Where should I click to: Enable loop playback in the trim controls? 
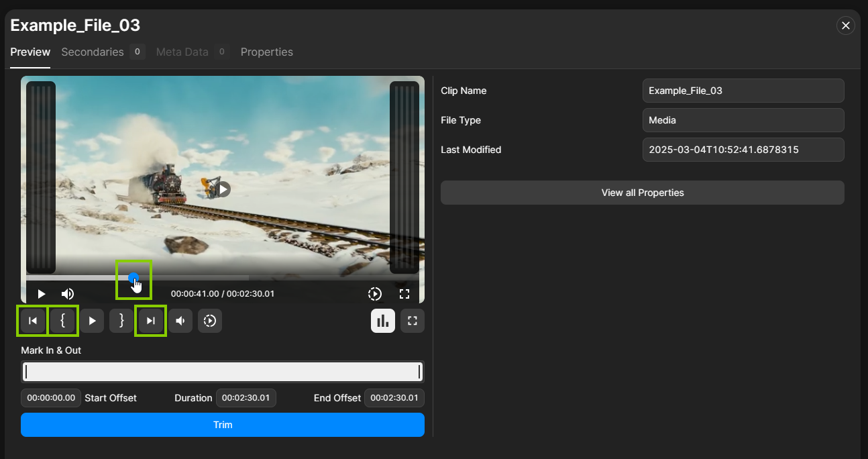209,321
